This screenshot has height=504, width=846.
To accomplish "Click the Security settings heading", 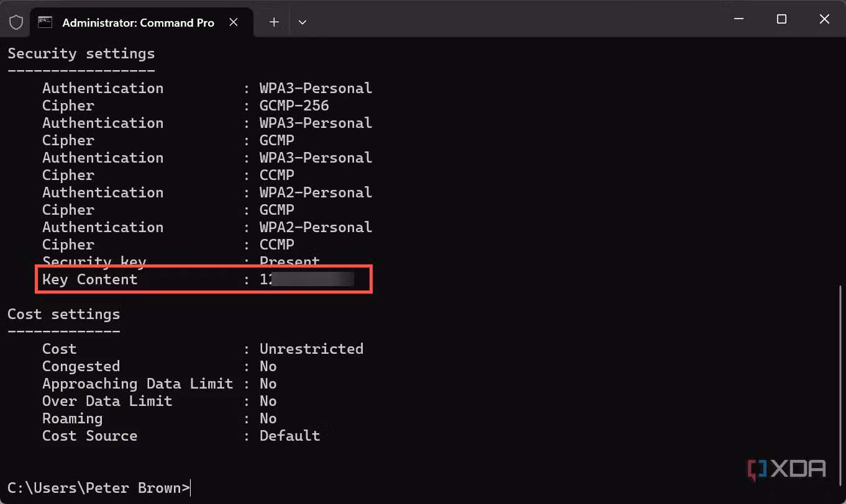I will pos(81,53).
